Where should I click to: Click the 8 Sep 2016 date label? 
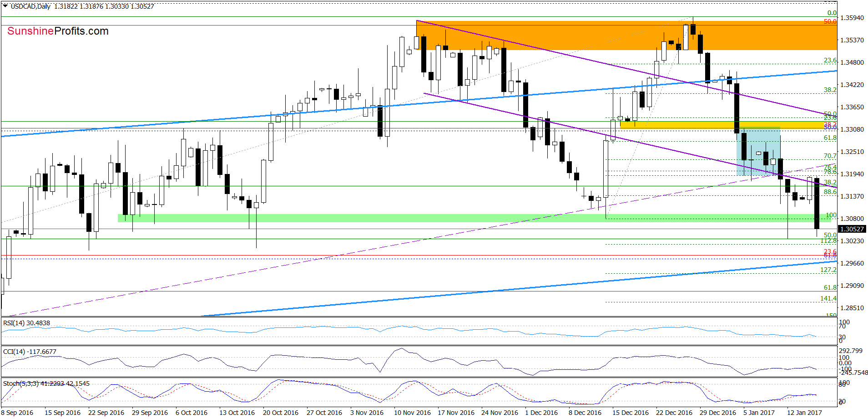coord(17,413)
